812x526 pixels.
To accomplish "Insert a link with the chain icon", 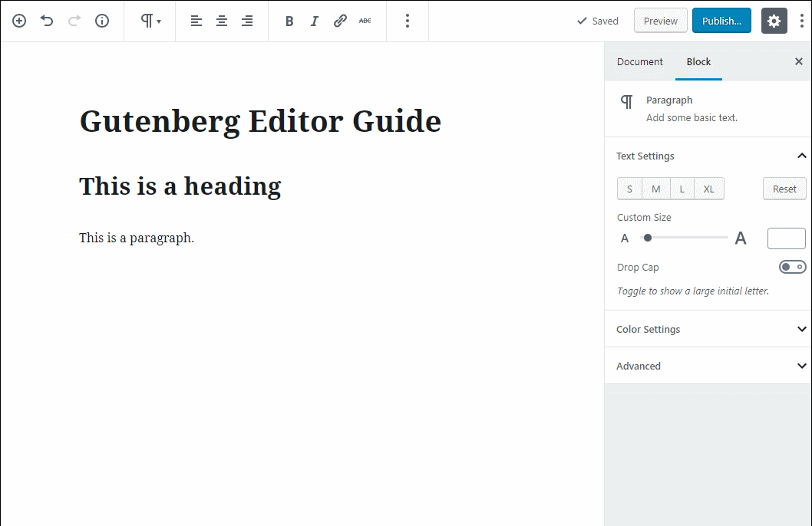I will pos(340,21).
